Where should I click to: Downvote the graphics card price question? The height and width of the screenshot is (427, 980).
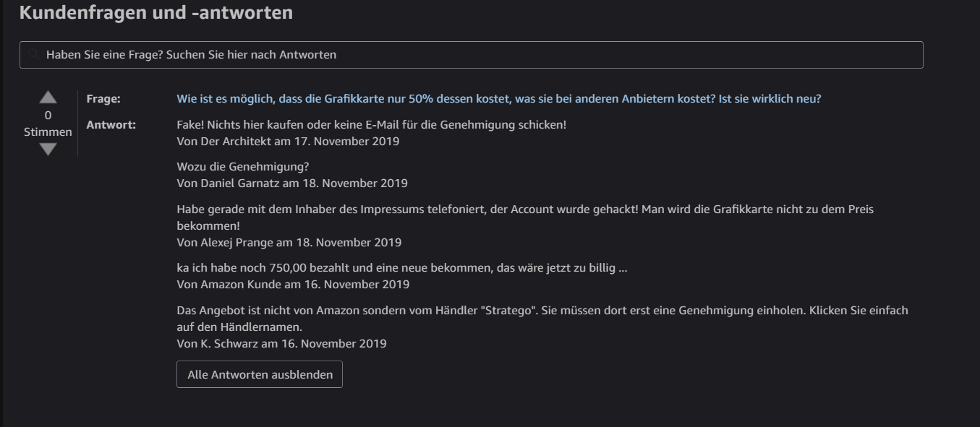pyautogui.click(x=48, y=149)
